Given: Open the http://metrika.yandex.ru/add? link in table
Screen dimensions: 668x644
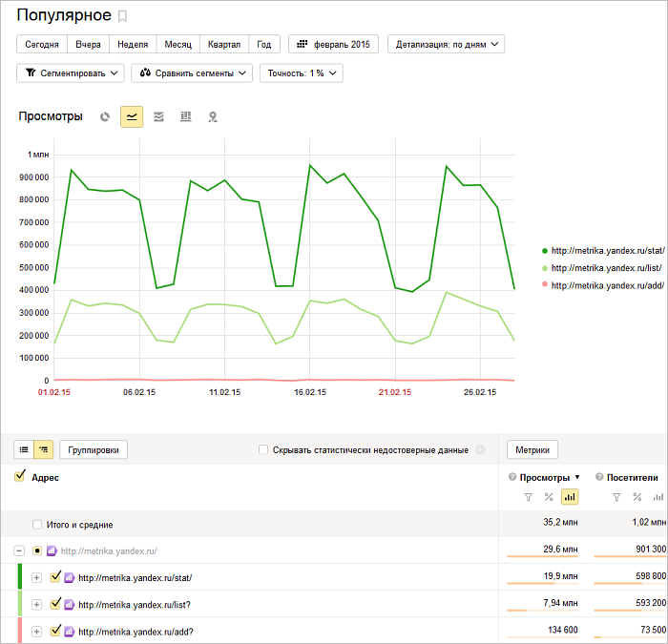Looking at the screenshot, I should pyautogui.click(x=136, y=632).
